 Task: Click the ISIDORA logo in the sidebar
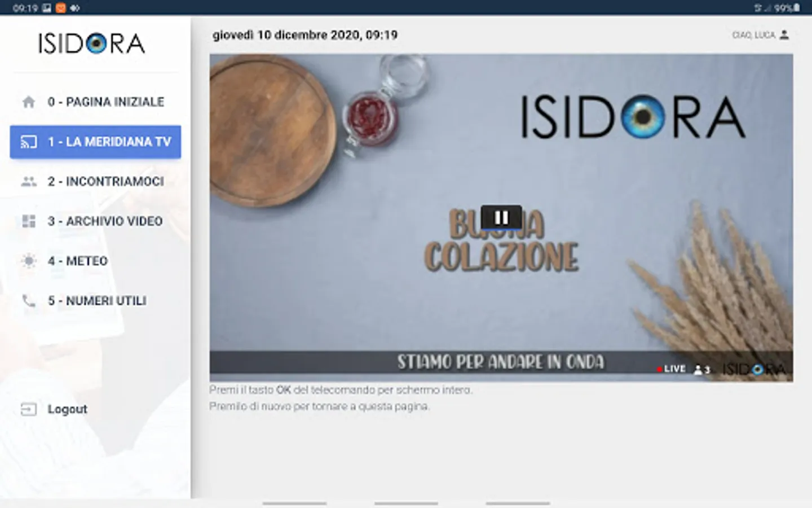point(91,43)
